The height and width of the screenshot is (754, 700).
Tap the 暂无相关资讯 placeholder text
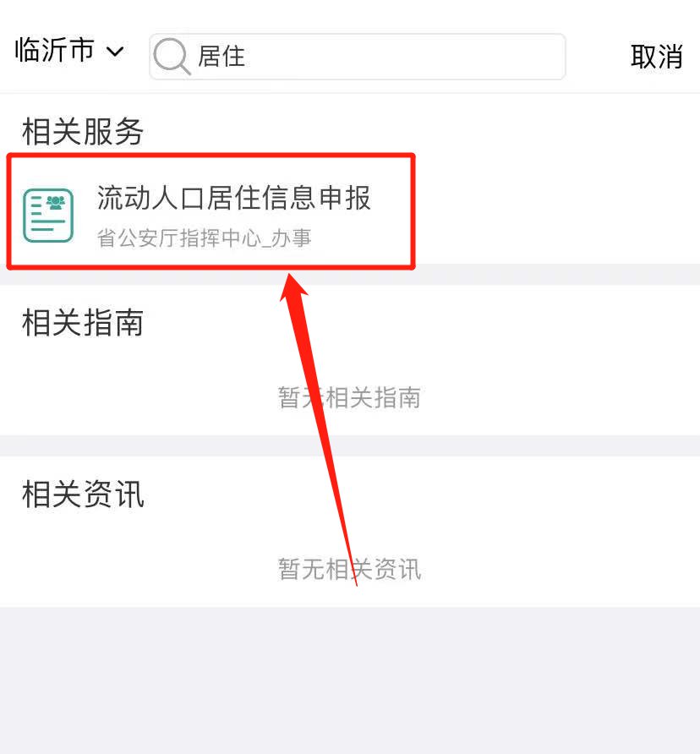tap(349, 569)
